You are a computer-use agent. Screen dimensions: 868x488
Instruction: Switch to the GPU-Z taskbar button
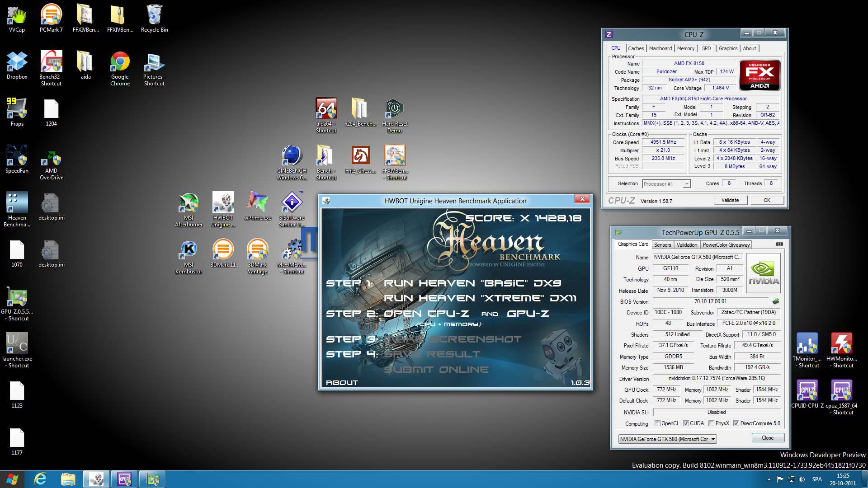coord(152,479)
